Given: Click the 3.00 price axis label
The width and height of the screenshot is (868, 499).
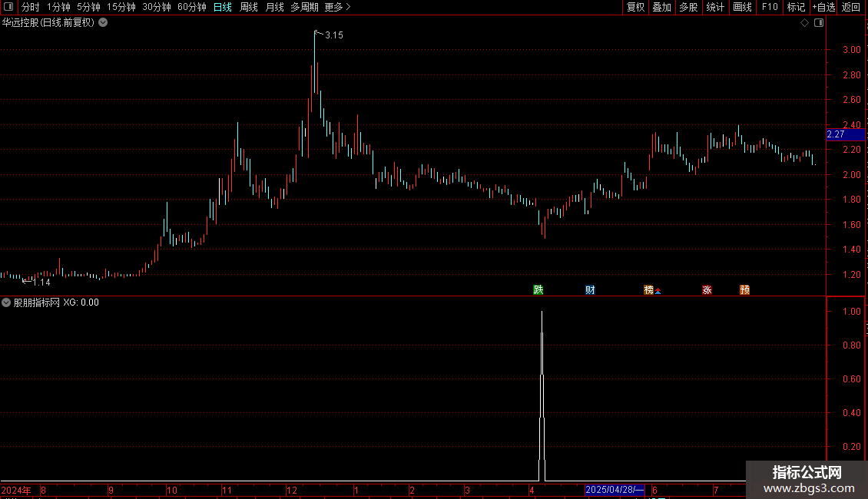Looking at the screenshot, I should (851, 50).
